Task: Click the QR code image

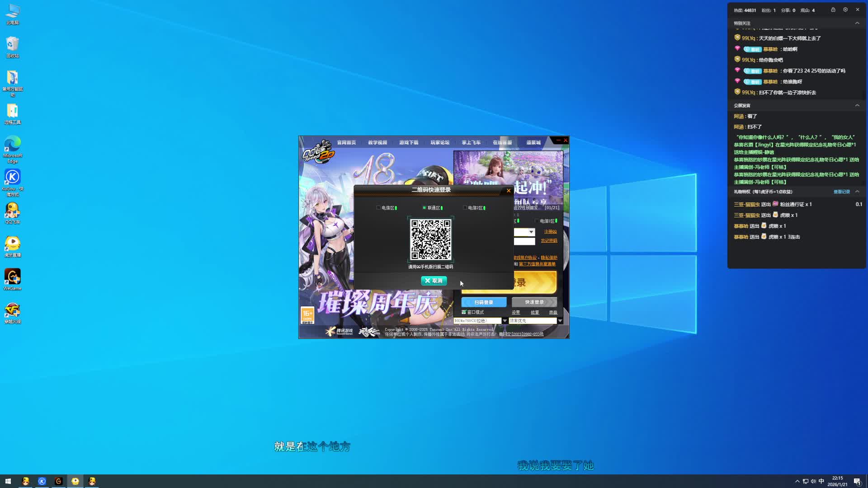Action: coord(430,239)
